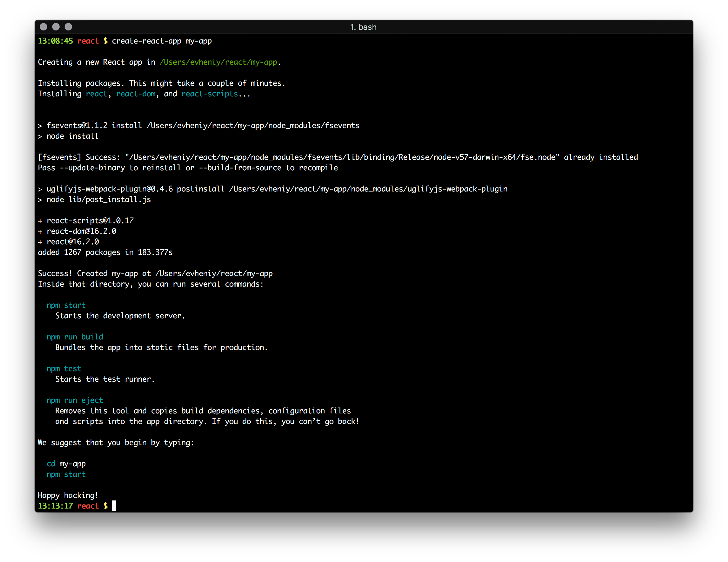Click the 'npm run eject' command text
Screen dimensions: 728x562
coord(75,400)
